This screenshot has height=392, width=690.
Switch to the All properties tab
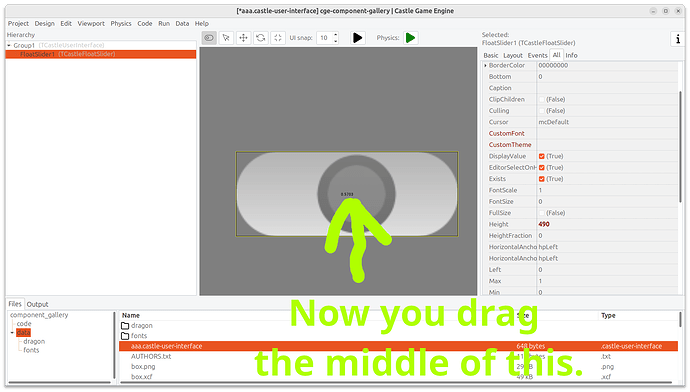(x=557, y=55)
